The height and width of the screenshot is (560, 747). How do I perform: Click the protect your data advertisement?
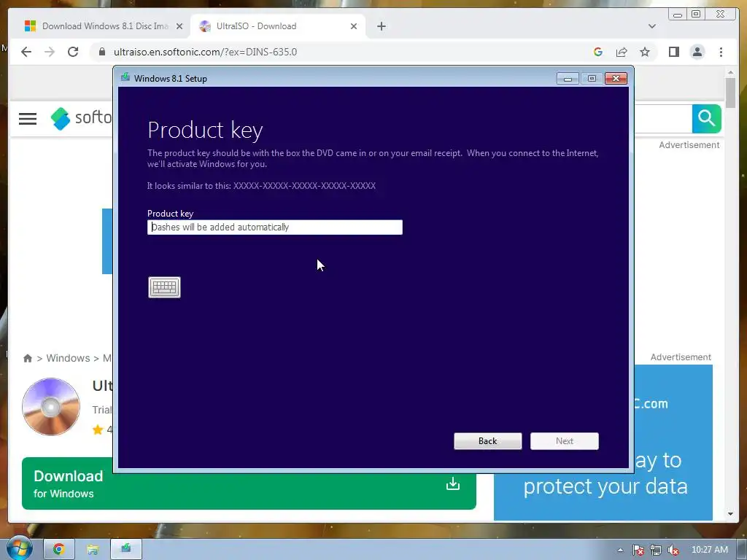tap(603, 443)
